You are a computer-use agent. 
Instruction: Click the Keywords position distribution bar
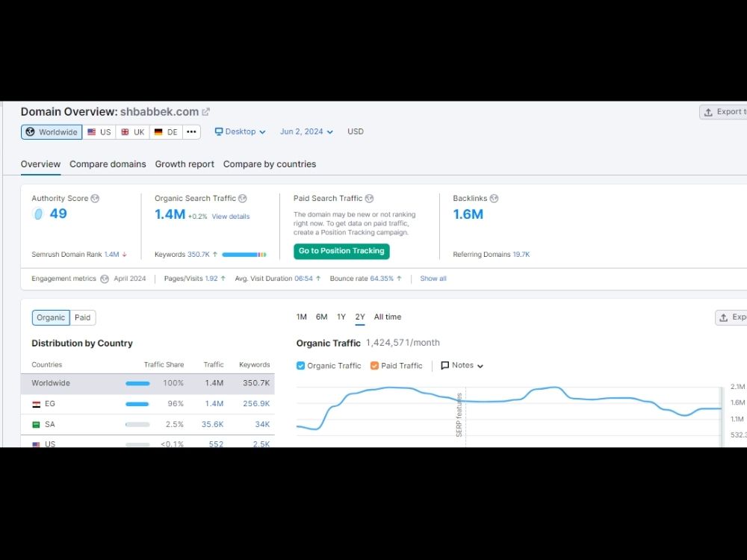tap(244, 255)
